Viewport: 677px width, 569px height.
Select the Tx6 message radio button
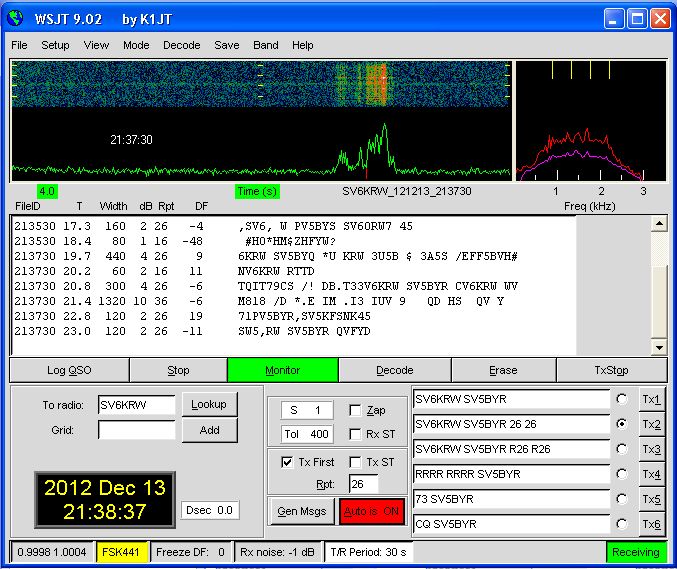622,524
